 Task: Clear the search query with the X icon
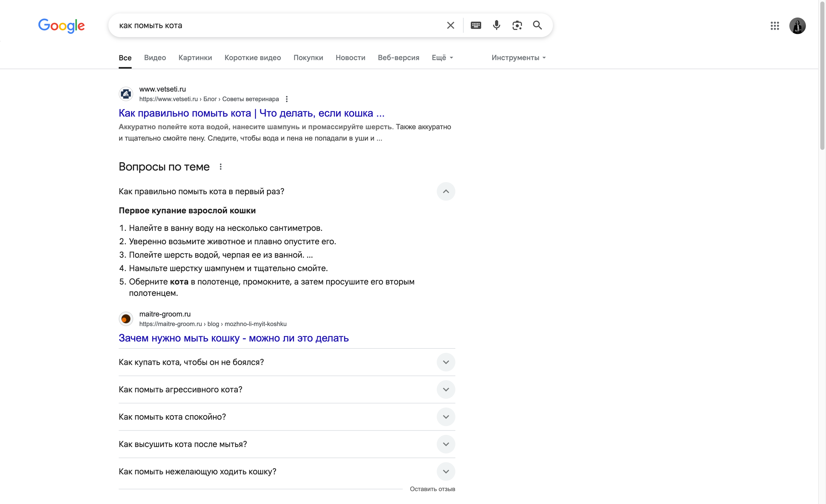(x=450, y=26)
